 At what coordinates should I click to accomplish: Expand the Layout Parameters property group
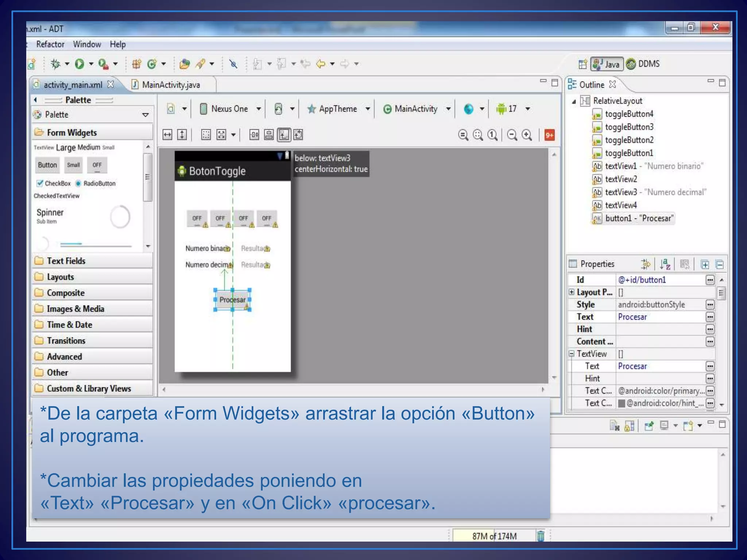572,292
